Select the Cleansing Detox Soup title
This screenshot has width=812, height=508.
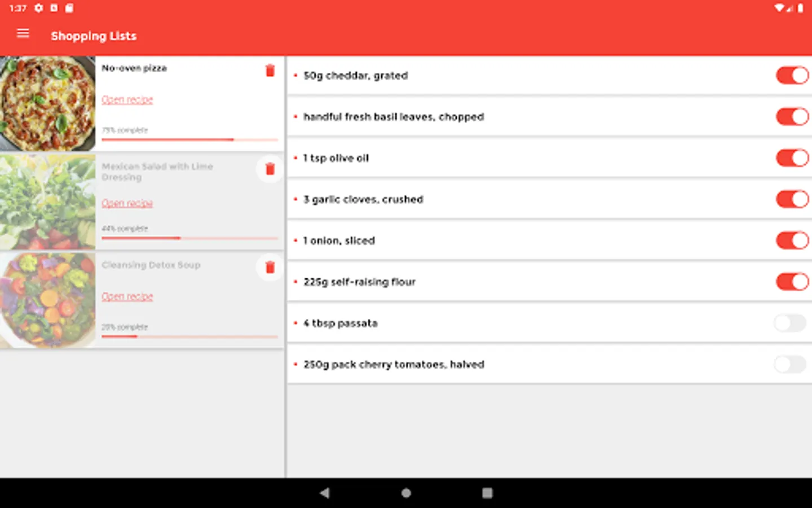151,265
